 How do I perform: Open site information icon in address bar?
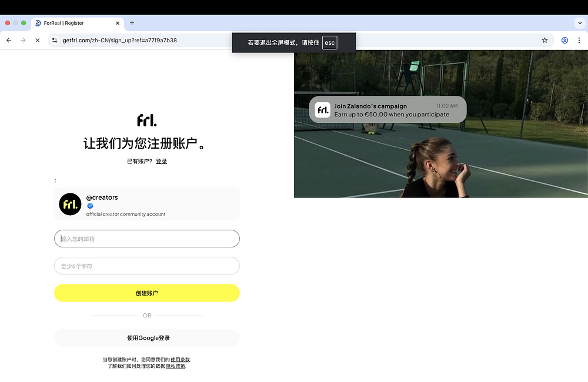(x=55, y=40)
